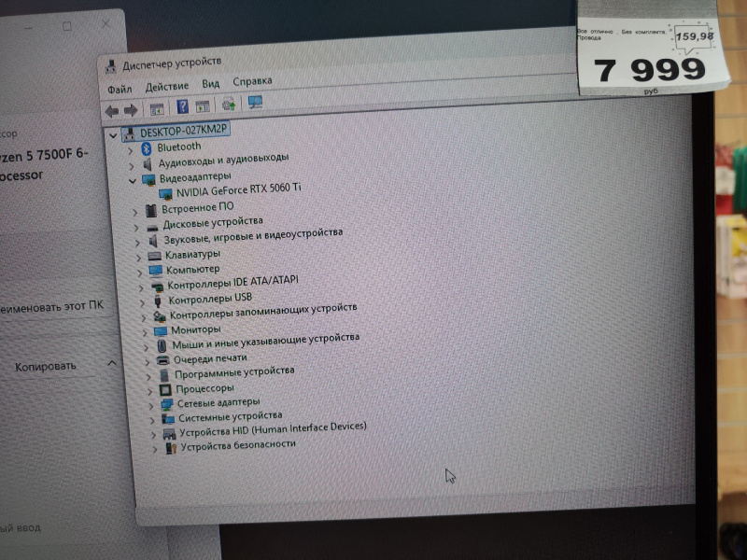The height and width of the screenshot is (560, 747).
Task: Expand the Системные устройства category
Action: pyautogui.click(x=152, y=421)
